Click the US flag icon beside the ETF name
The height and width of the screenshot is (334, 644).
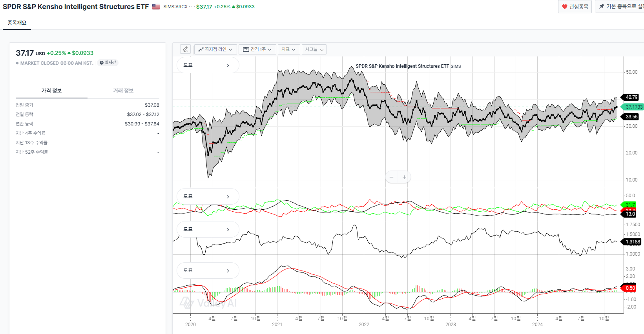tap(156, 7)
